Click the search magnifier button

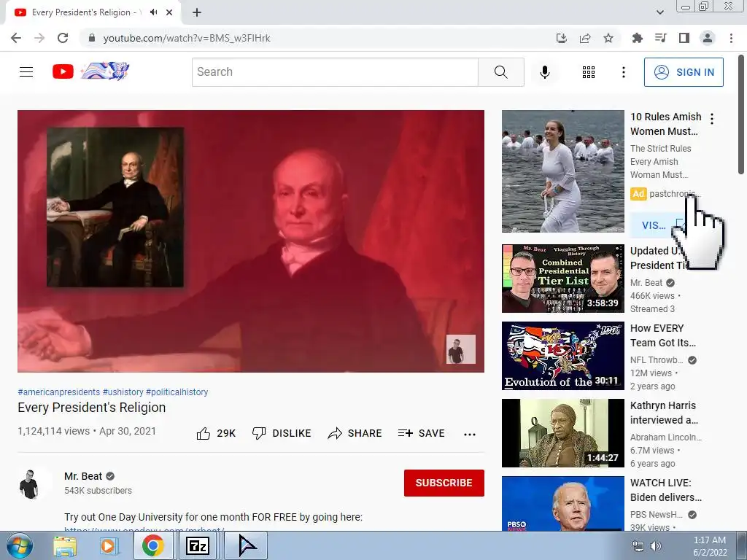coord(500,72)
